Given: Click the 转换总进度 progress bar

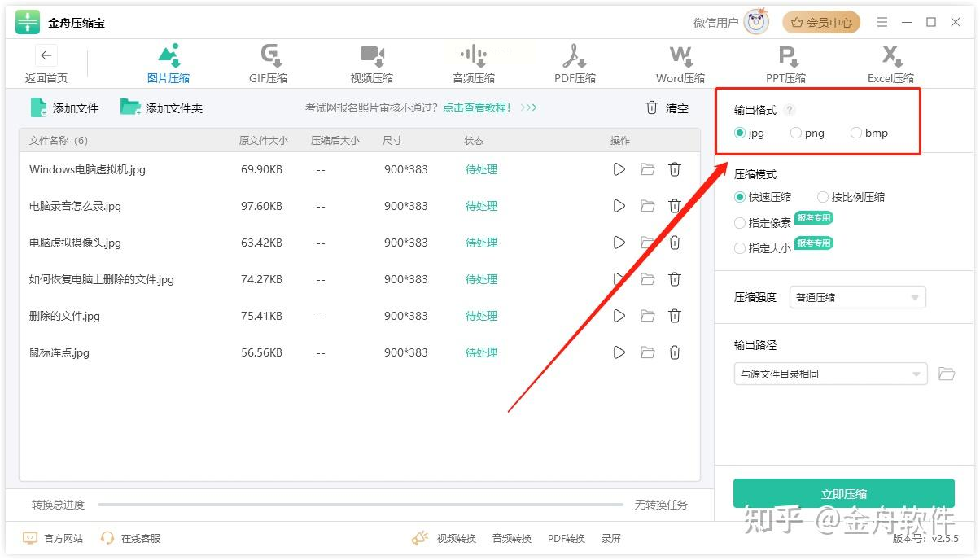Looking at the screenshot, I should (360, 505).
